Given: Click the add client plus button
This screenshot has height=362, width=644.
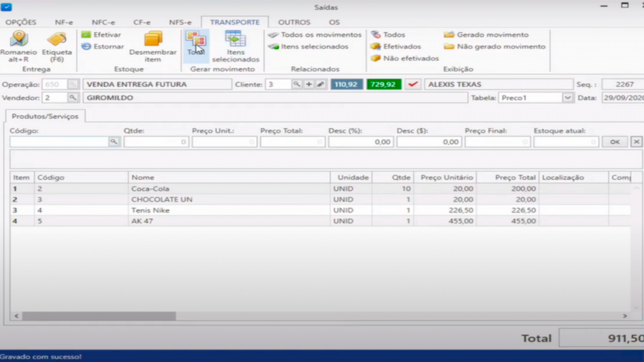Looking at the screenshot, I should [309, 84].
